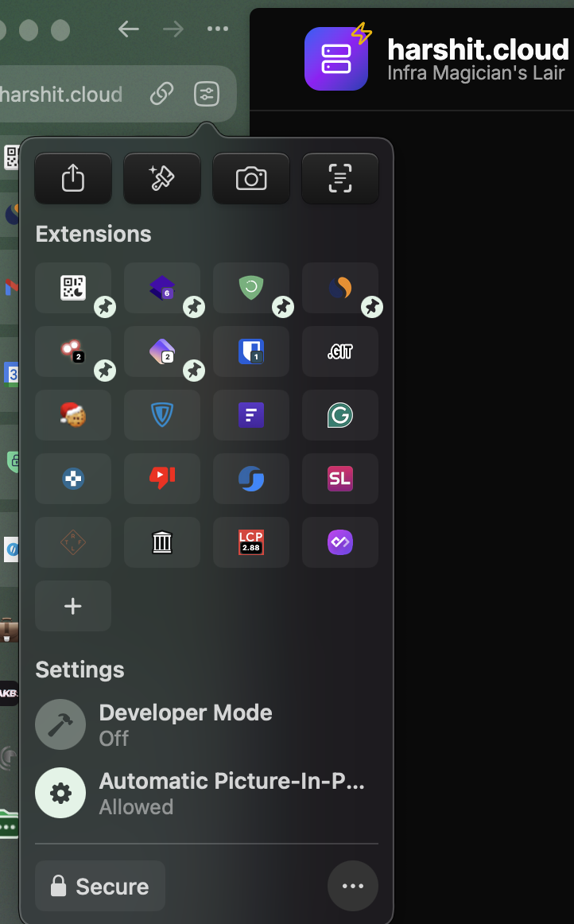Click the Share page icon in popup
The height and width of the screenshot is (924, 574).
pos(73,178)
